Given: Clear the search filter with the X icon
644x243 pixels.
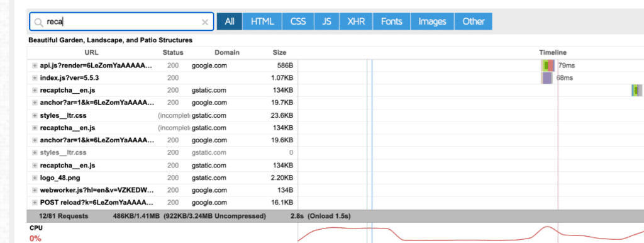Looking at the screenshot, I should tap(205, 22).
